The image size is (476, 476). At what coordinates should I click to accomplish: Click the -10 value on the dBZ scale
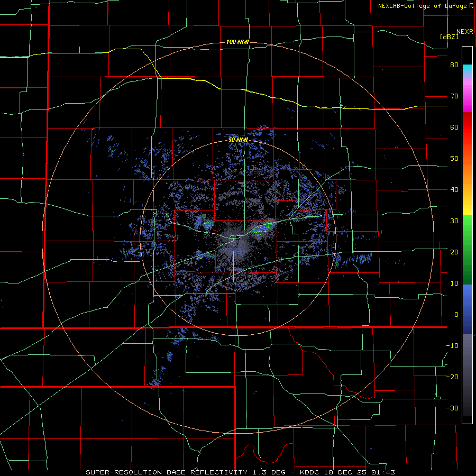452,346
